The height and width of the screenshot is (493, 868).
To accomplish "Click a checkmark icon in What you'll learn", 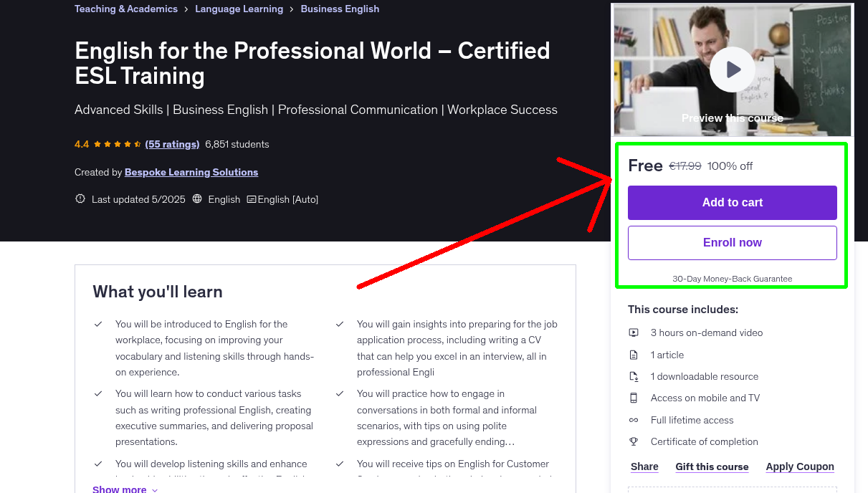I will coord(98,323).
